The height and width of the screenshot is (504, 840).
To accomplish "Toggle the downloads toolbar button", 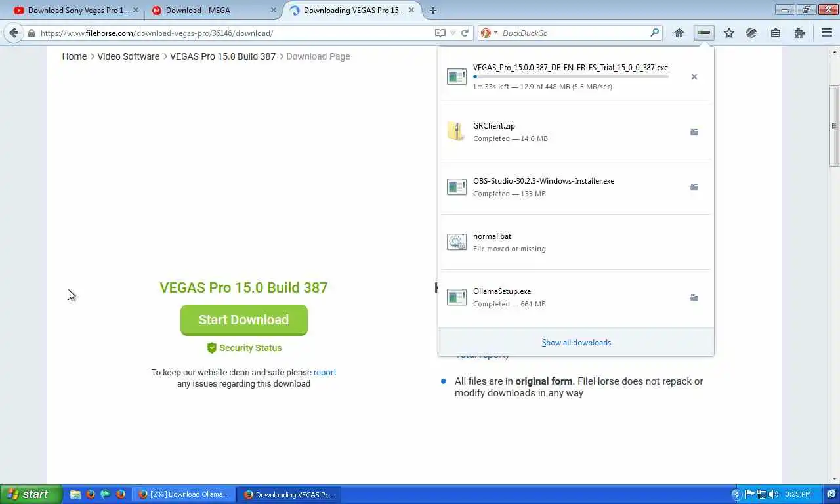I will click(x=704, y=33).
